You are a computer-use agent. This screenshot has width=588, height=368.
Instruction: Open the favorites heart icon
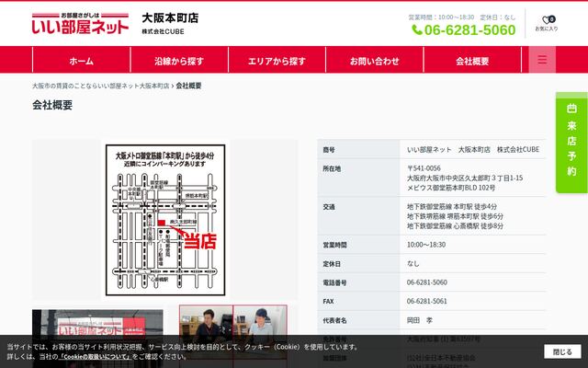[x=547, y=20]
